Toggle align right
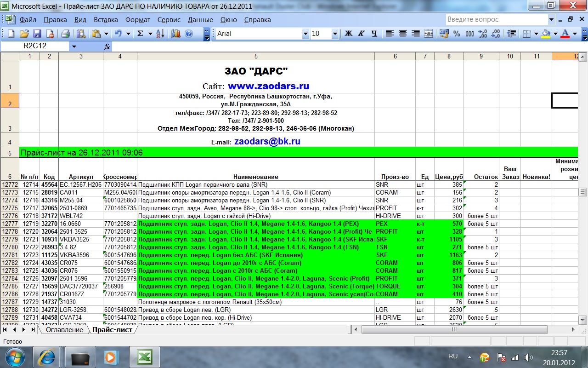 [x=416, y=34]
